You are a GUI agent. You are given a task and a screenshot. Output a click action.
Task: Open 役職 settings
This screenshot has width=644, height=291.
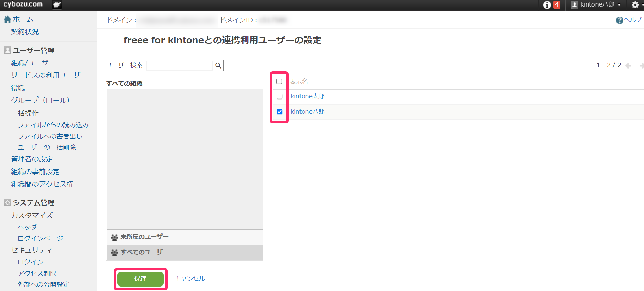tap(18, 88)
